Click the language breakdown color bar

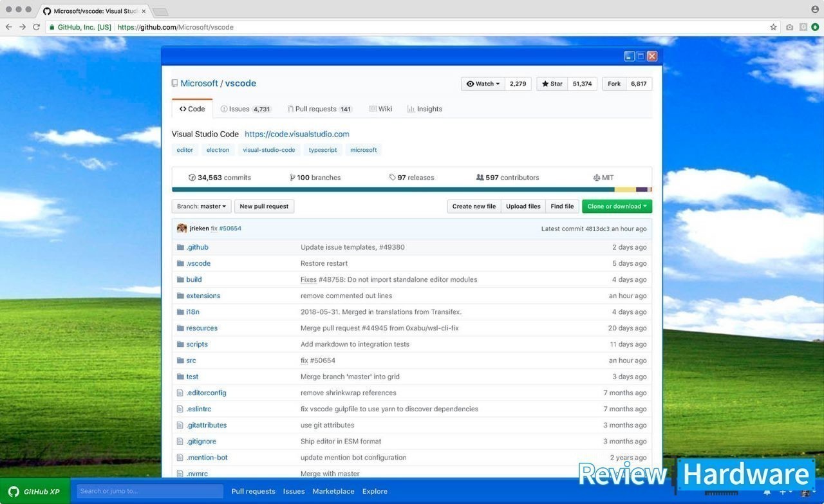[412, 190]
